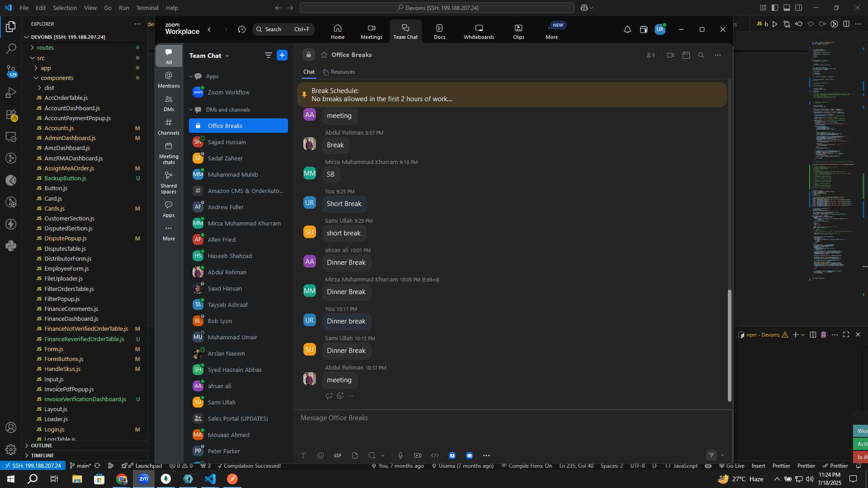Click the Message Office Breaks input field

click(x=513, y=418)
